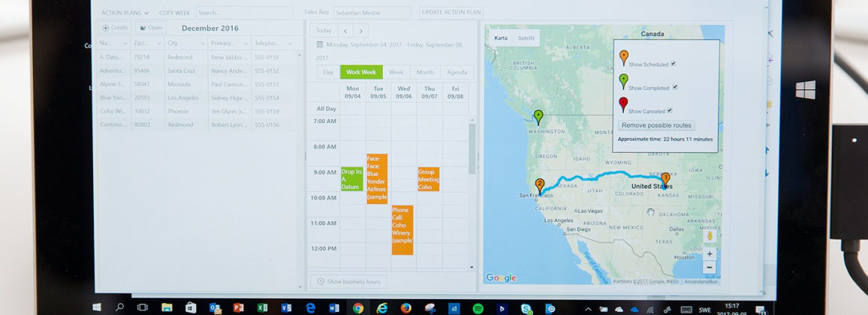Open the Primary column header dropdown

[x=246, y=43]
